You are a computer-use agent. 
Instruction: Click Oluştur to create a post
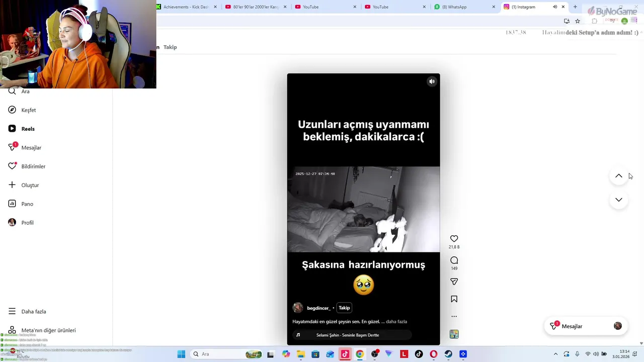pos(24,185)
